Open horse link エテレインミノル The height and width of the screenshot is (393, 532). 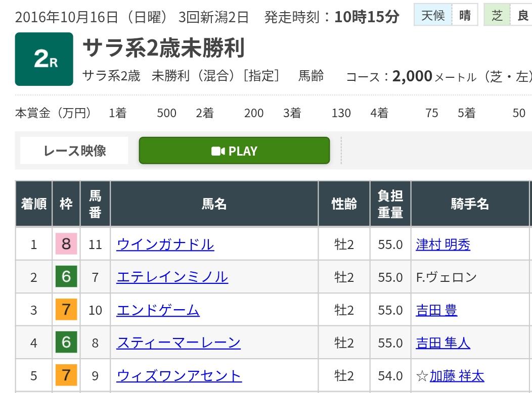coord(172,277)
